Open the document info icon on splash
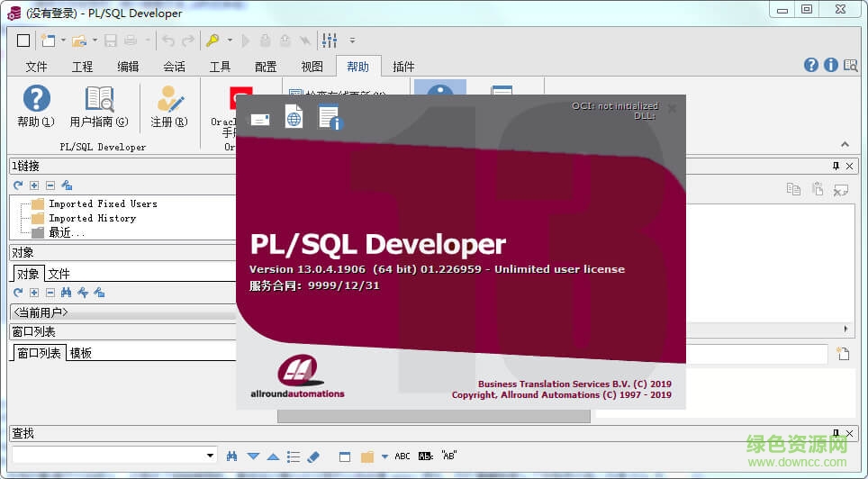The width and height of the screenshot is (868, 479). 329,118
